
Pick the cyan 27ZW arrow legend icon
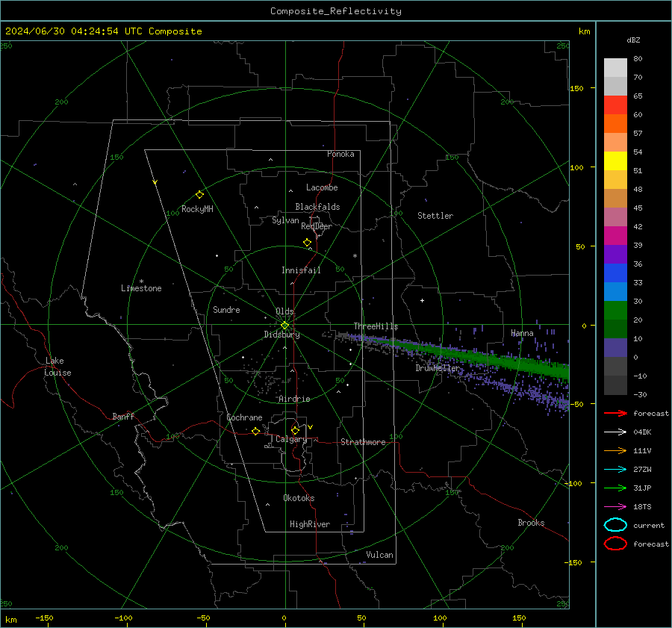tap(615, 470)
